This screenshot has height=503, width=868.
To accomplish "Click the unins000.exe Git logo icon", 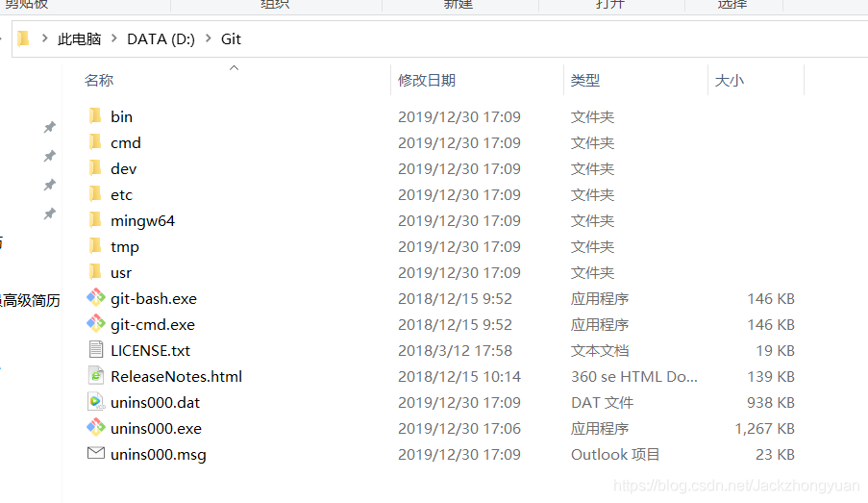I will 96,427.
